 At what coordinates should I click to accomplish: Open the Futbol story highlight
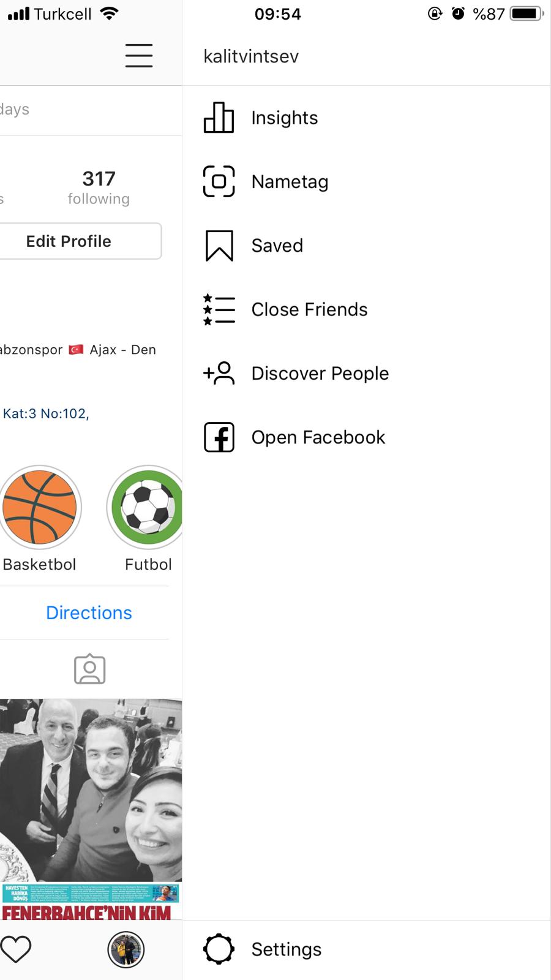pos(147,508)
